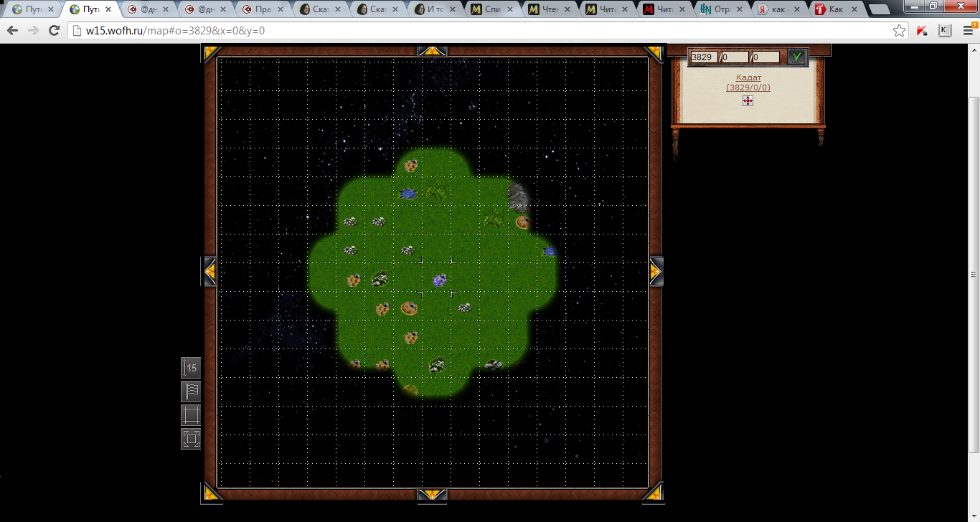The width and height of the screenshot is (980, 522).
Task: Confirm coordinates with green checkmark
Action: point(797,57)
